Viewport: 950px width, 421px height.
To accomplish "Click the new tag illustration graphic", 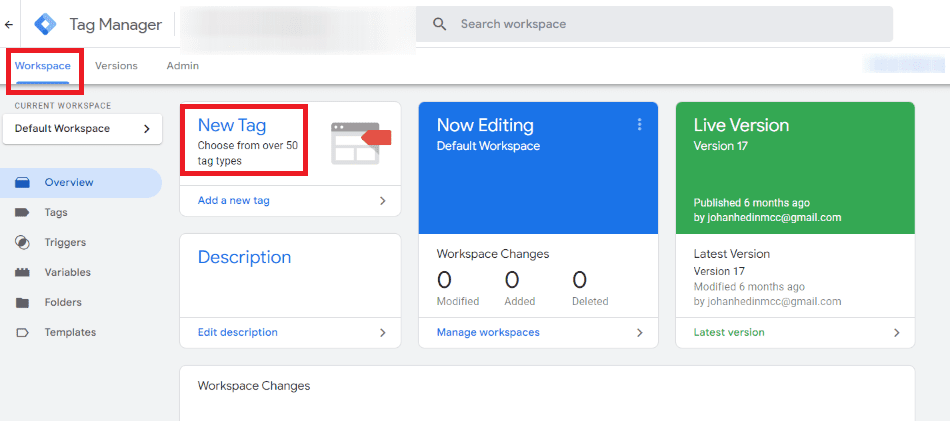I will [360, 142].
